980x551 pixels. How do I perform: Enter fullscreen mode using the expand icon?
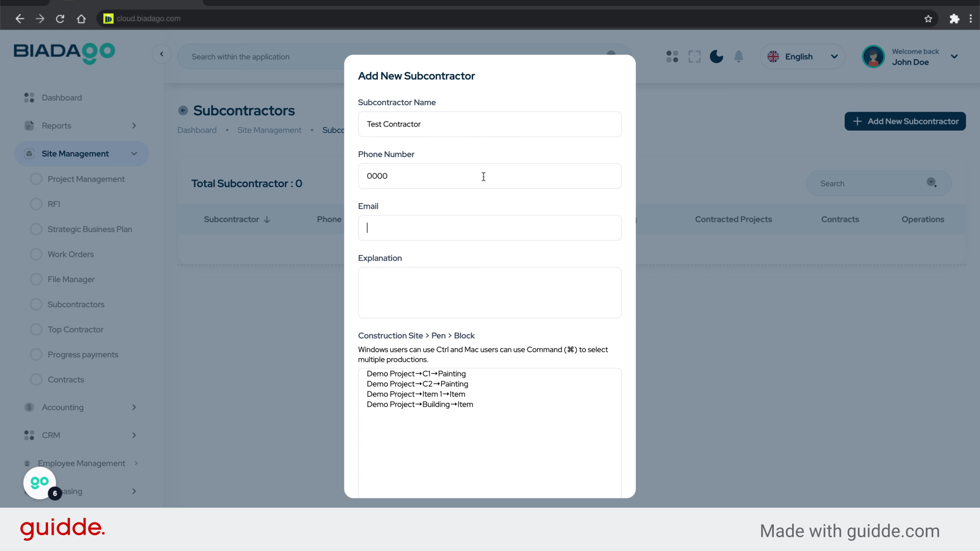click(695, 56)
